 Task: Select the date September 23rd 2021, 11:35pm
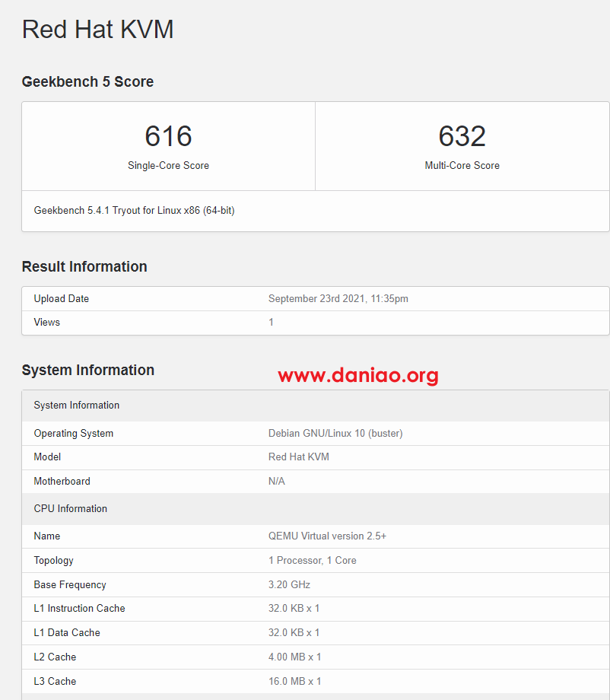tap(338, 299)
